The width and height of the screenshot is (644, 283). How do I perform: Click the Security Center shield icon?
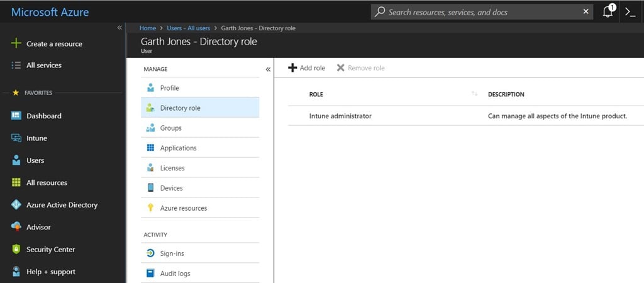(x=16, y=249)
